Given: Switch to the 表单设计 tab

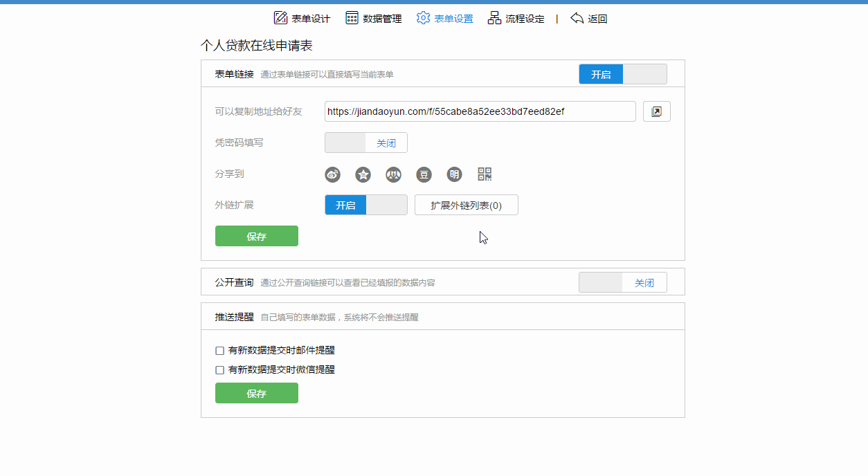Looking at the screenshot, I should coord(302,19).
